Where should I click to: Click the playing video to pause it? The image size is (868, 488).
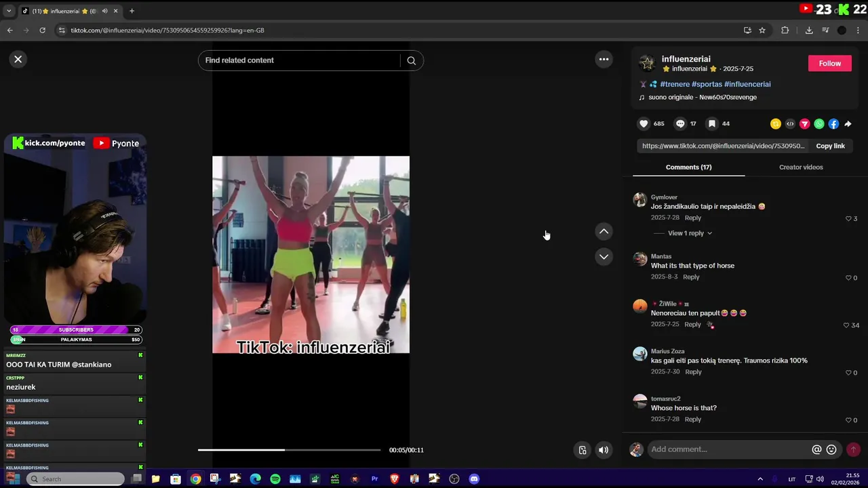tap(311, 255)
